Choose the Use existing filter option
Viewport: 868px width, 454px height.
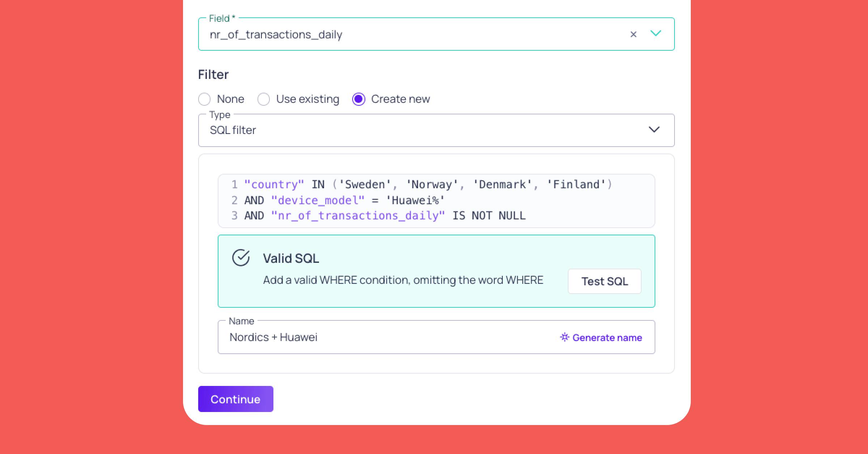264,99
